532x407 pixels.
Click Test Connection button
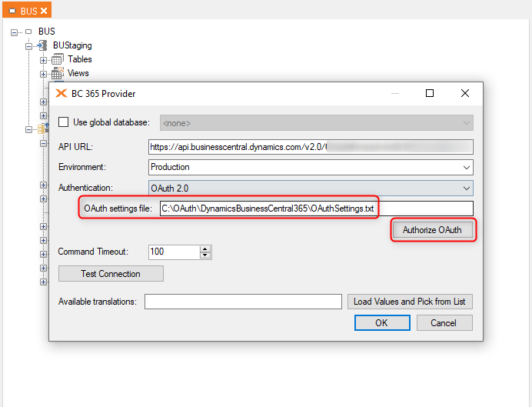point(111,274)
